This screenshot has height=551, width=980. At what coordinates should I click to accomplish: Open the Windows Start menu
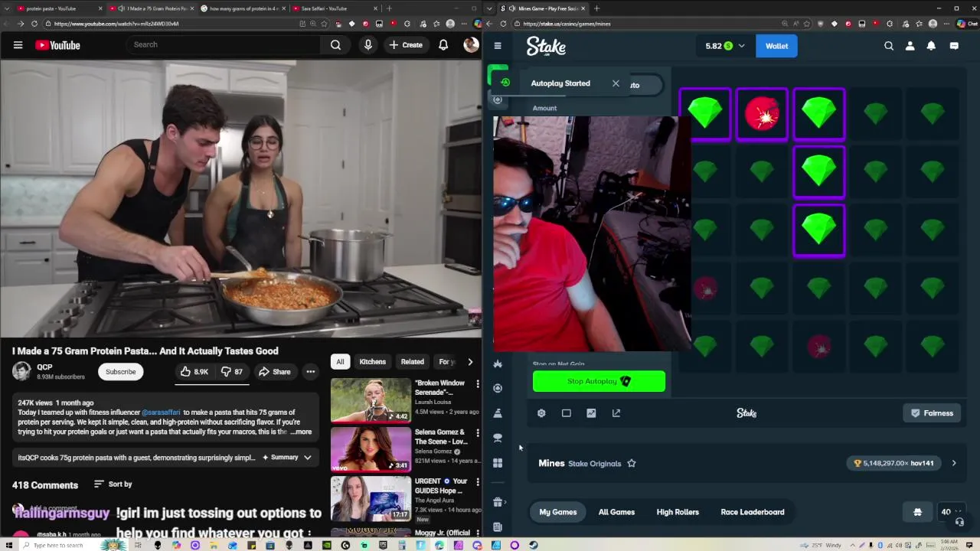tap(10, 545)
